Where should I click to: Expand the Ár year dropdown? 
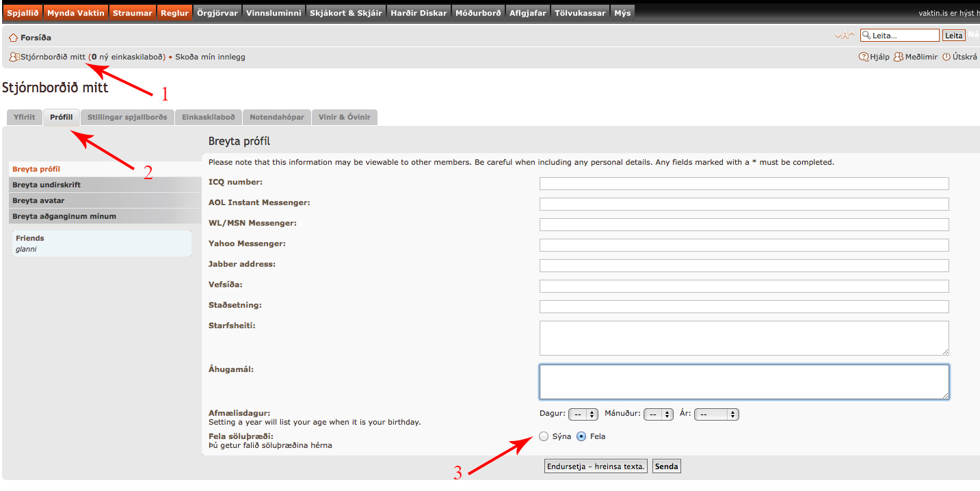pyautogui.click(x=716, y=414)
